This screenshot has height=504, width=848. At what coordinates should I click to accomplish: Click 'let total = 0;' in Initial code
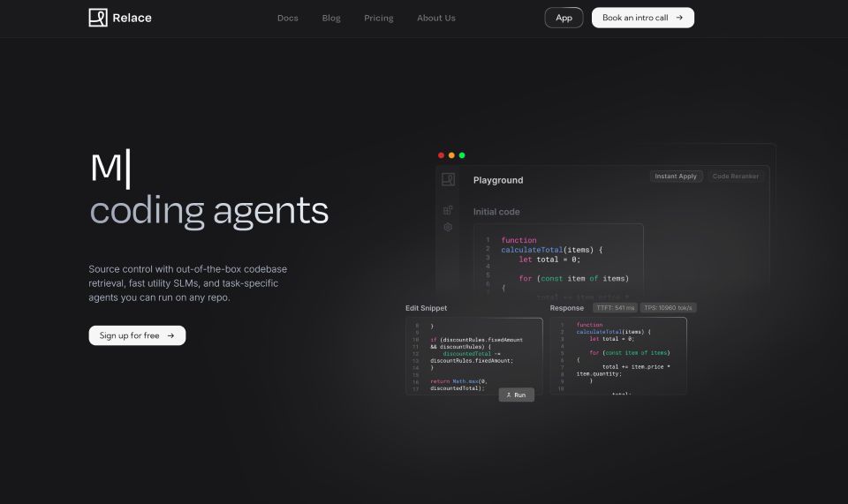click(x=549, y=260)
